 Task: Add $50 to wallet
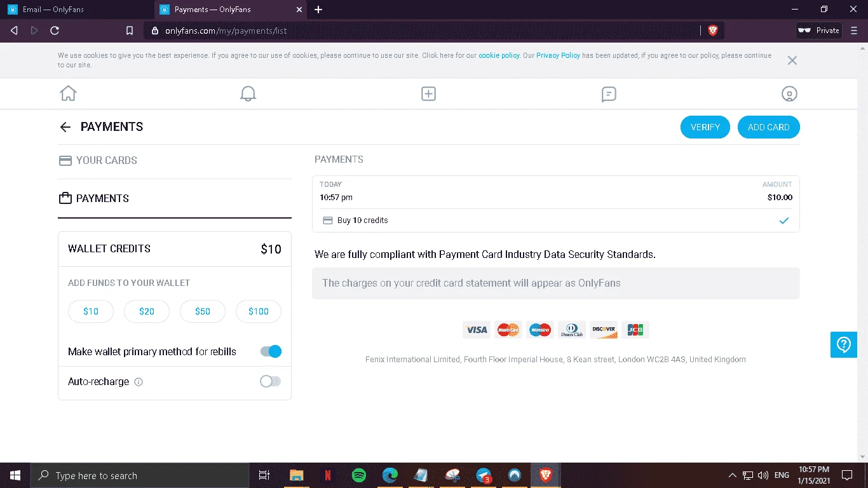point(203,311)
